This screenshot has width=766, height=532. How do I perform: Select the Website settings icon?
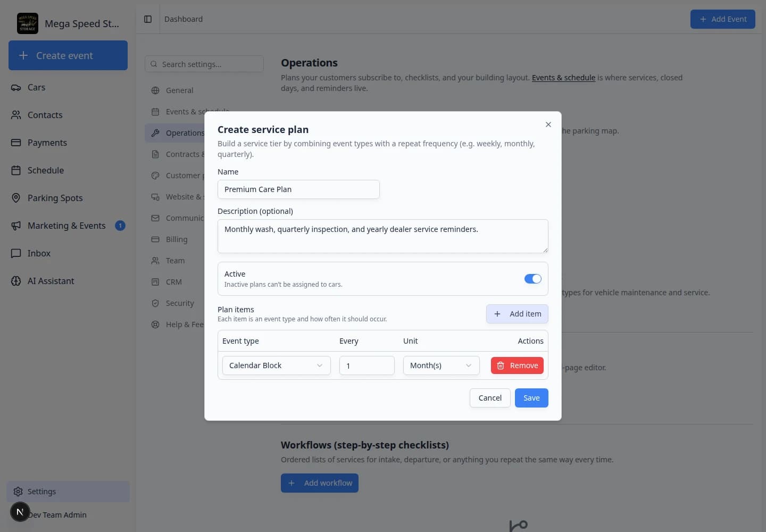coord(155,197)
